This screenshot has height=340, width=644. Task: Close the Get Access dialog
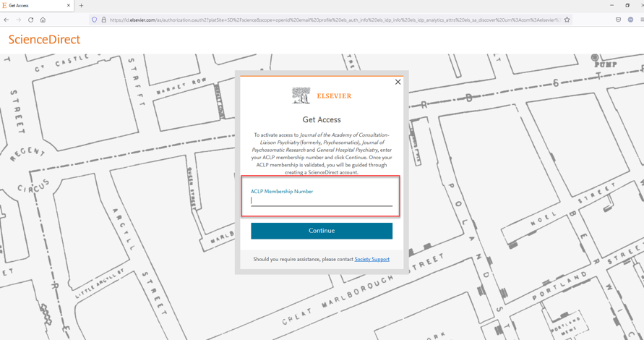398,82
